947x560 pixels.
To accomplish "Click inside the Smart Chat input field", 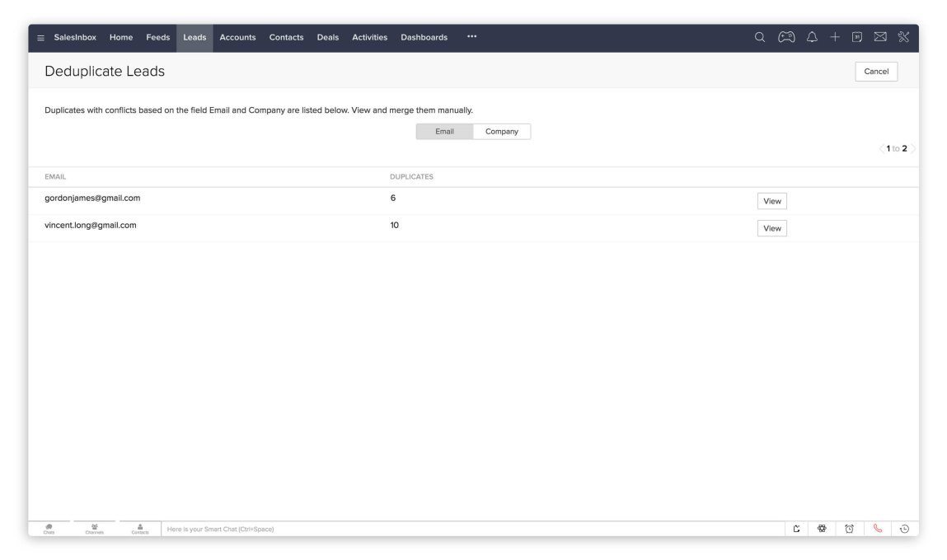I will click(x=330, y=528).
